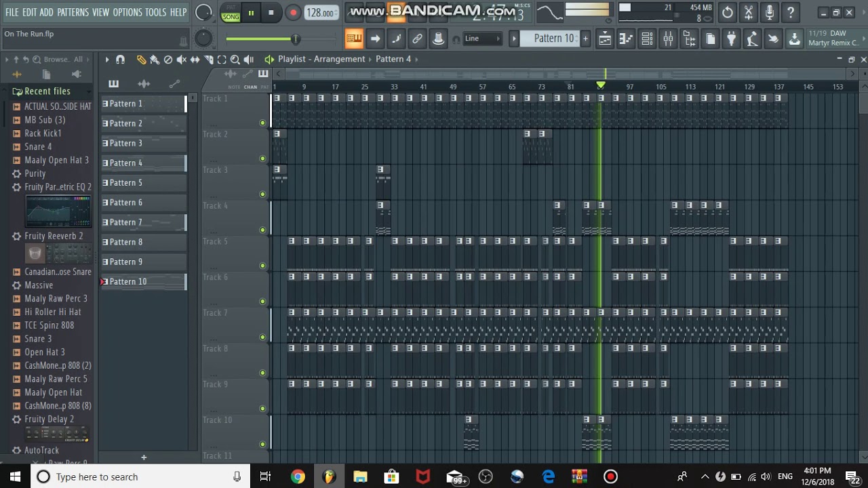Select the Slice tool
This screenshot has width=868, height=488.
click(x=209, y=60)
